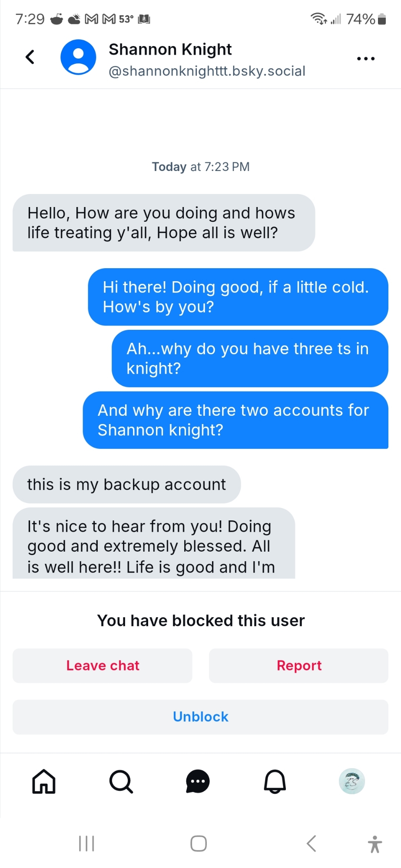Select the "this is my backup account" message
The image size is (401, 868).
pos(126,484)
